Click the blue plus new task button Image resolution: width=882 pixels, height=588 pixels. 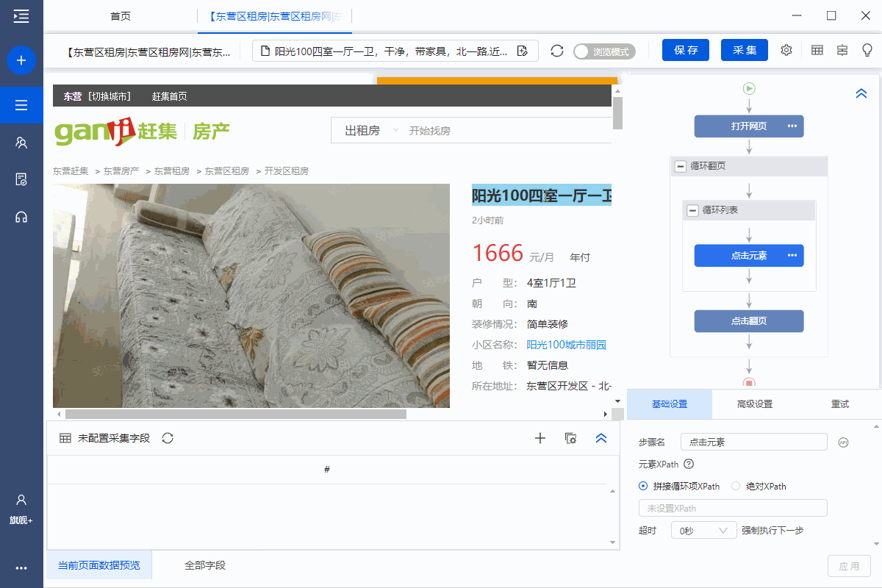21,60
